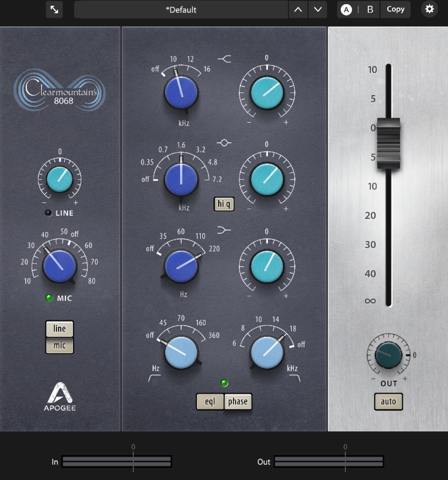Go to previous preset with up arrow
448x480 pixels.
(298, 10)
